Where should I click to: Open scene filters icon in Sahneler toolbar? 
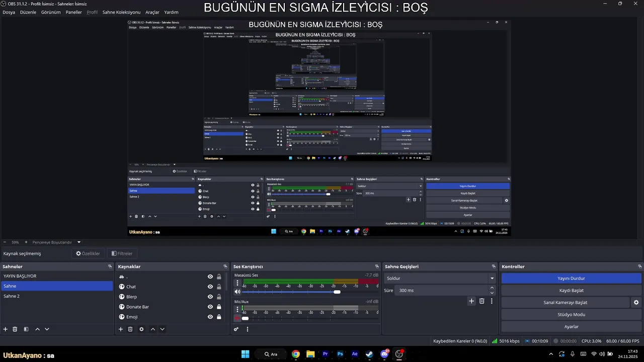pos(26,329)
